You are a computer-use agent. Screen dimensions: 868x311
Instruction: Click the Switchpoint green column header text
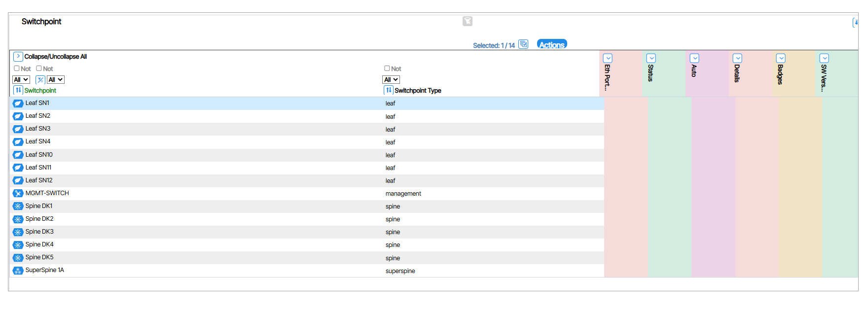[x=40, y=91]
